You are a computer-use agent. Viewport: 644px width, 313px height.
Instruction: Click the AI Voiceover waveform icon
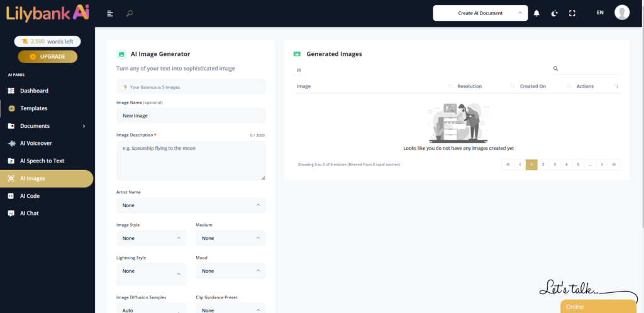[11, 143]
